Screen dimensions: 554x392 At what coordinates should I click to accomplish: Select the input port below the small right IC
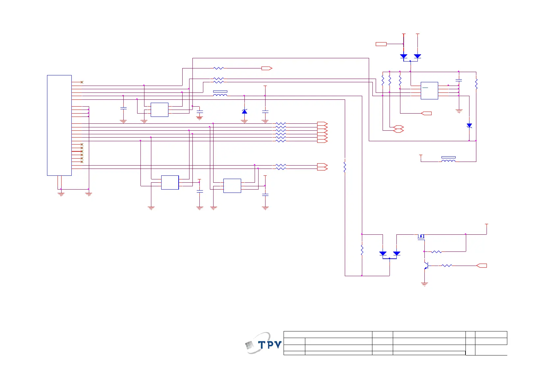click(x=426, y=113)
